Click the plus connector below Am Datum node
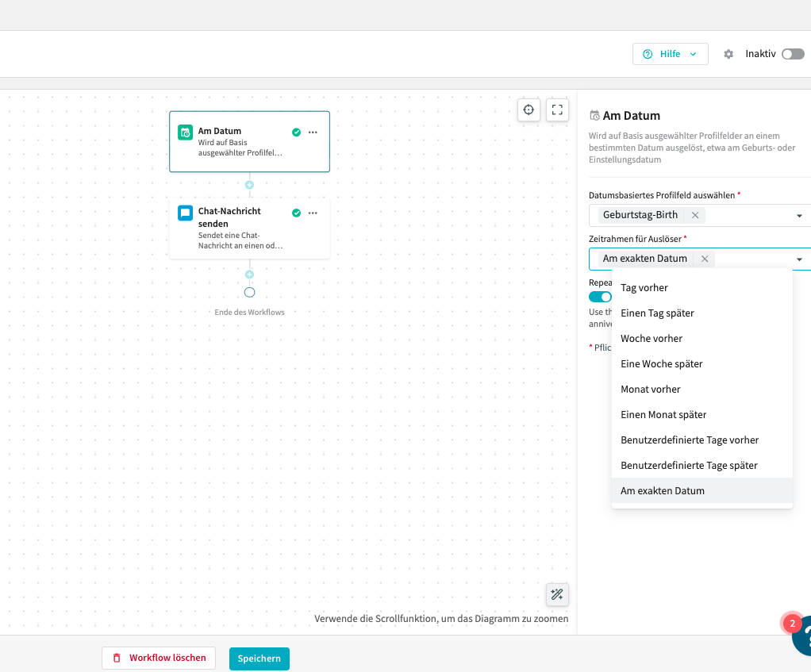This screenshot has height=672, width=811. click(249, 185)
